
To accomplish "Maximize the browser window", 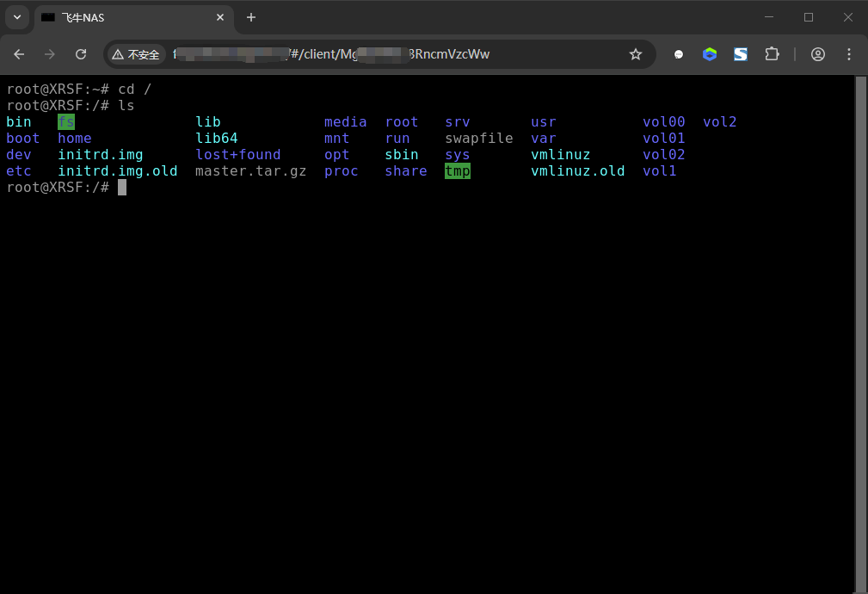I will (809, 17).
